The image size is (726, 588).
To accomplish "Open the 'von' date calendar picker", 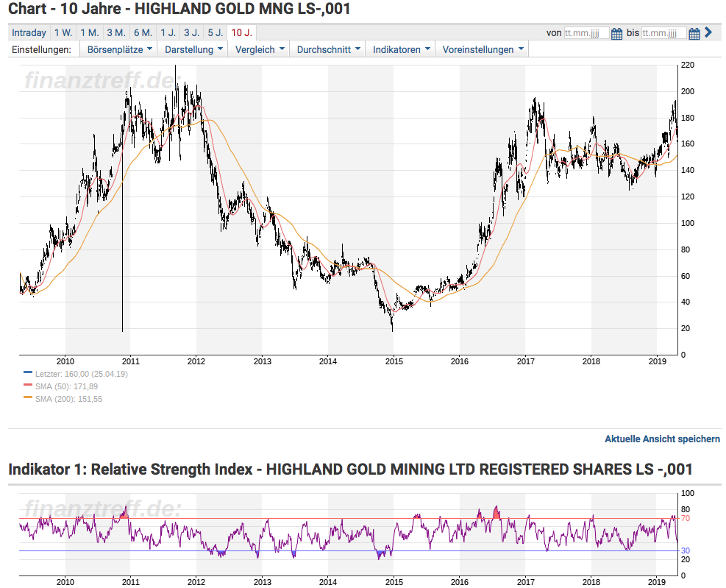I will pyautogui.click(x=616, y=33).
